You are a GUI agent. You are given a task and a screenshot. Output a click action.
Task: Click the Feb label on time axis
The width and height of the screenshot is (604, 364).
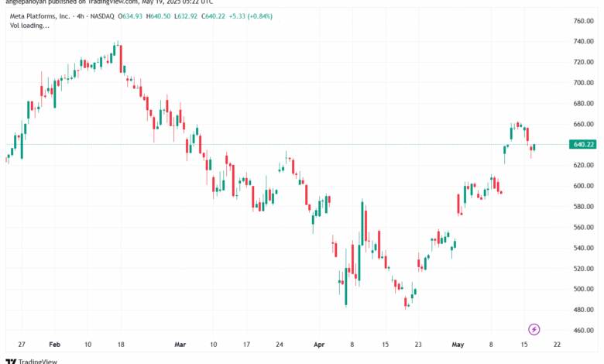[x=55, y=345]
